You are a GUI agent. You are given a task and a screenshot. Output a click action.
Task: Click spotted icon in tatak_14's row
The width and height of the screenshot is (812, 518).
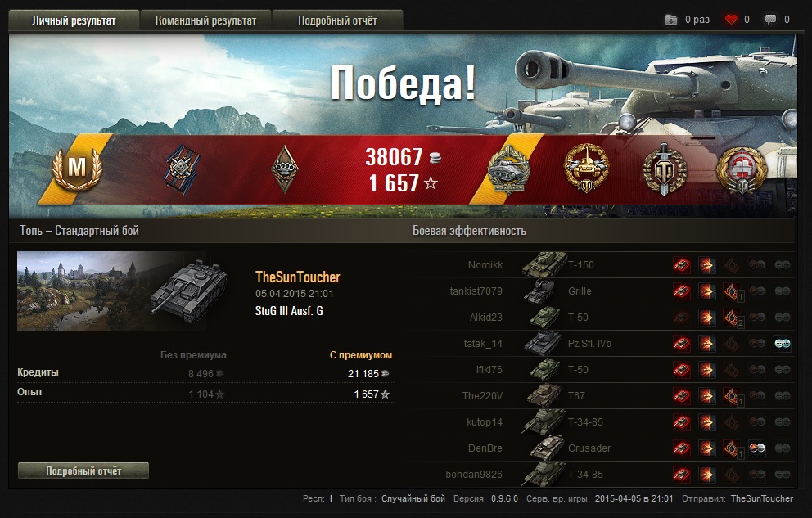(782, 344)
